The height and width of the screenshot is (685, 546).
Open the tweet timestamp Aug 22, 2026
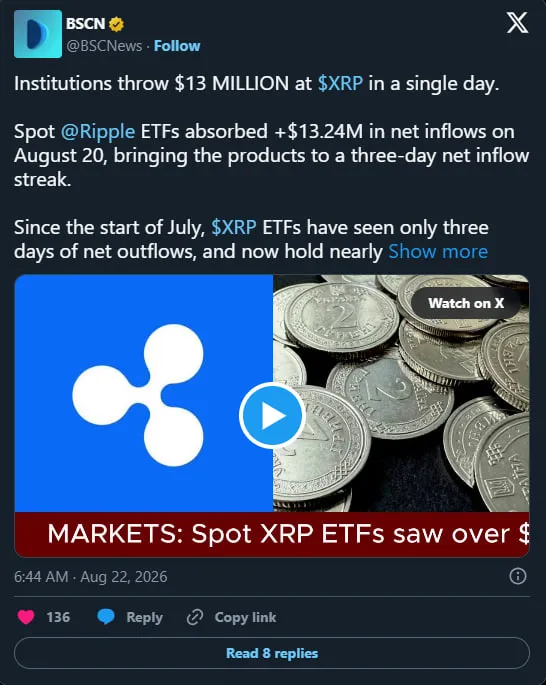tap(90, 577)
